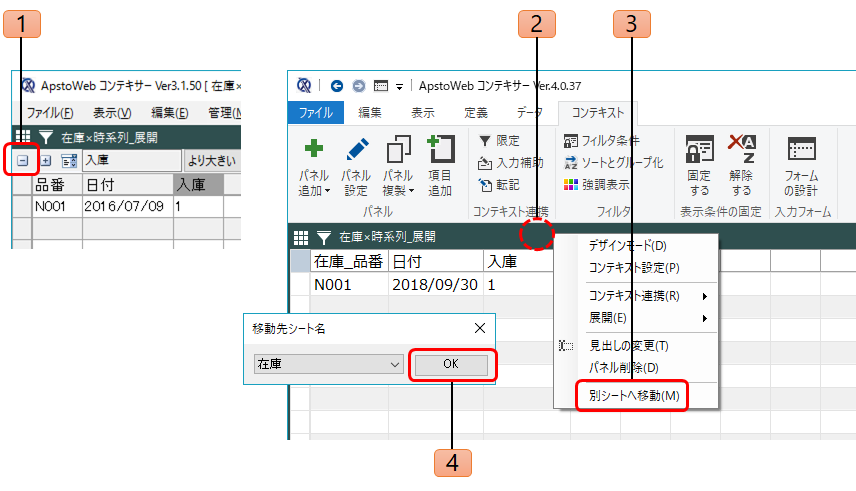The height and width of the screenshot is (491, 856).
Task: Click the ApstoWeb app logo in Ver3.1.50 title bar
Action: click(x=27, y=86)
